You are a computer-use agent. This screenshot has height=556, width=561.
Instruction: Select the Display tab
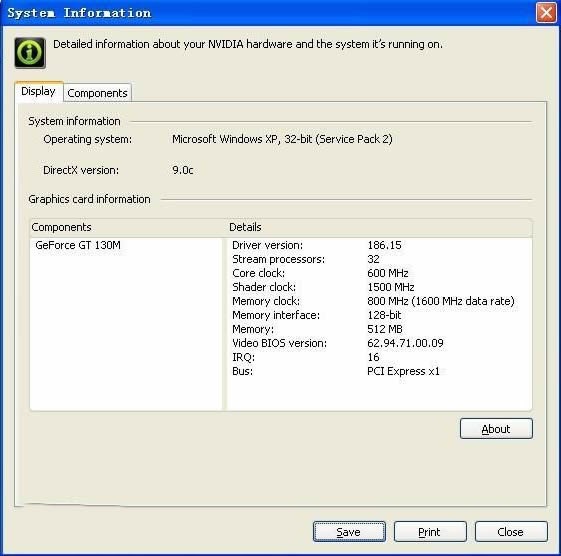coord(39,92)
